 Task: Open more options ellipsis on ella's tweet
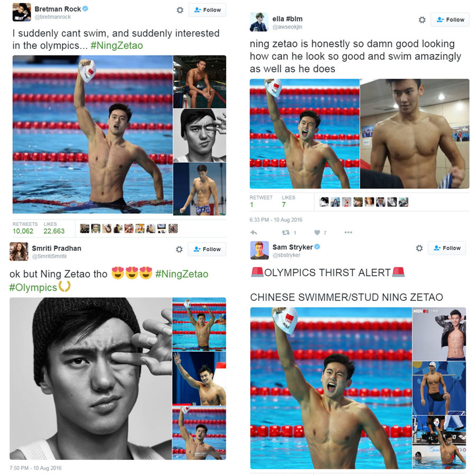pos(348,233)
